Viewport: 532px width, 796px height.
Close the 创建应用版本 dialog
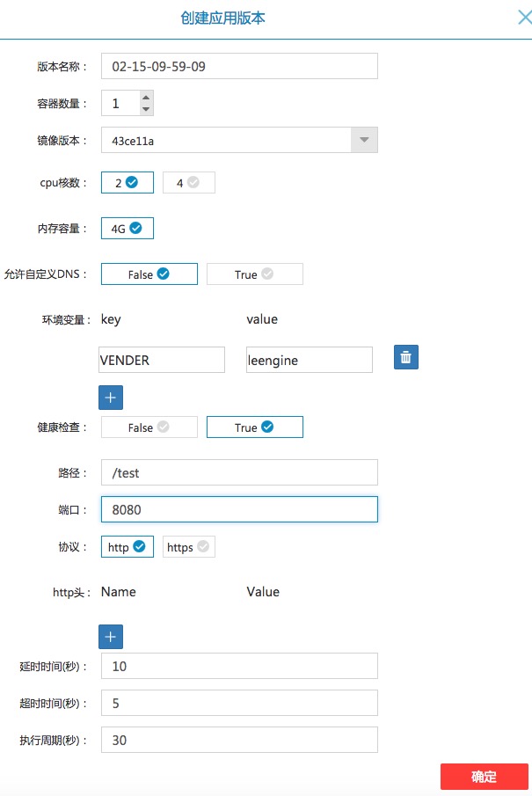523,17
